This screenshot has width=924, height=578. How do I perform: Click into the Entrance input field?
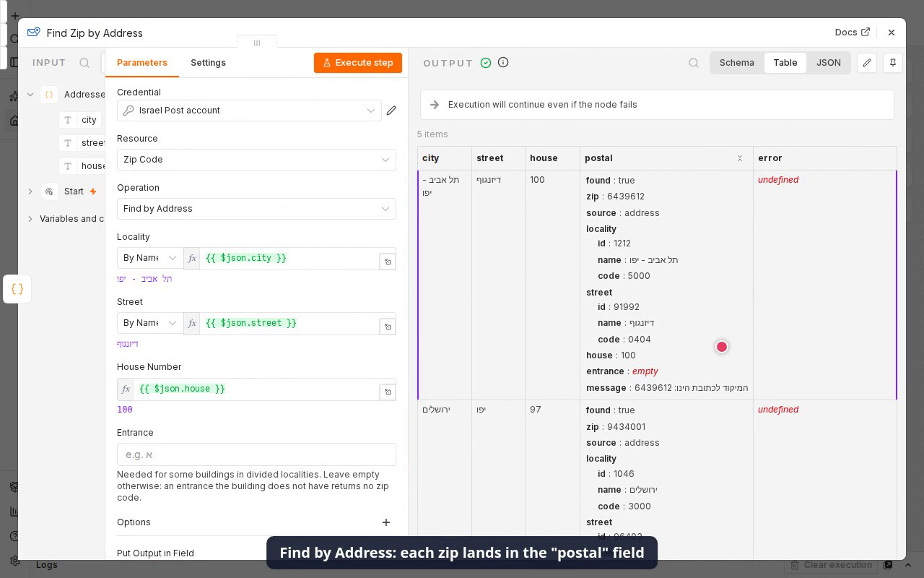pyautogui.click(x=256, y=454)
